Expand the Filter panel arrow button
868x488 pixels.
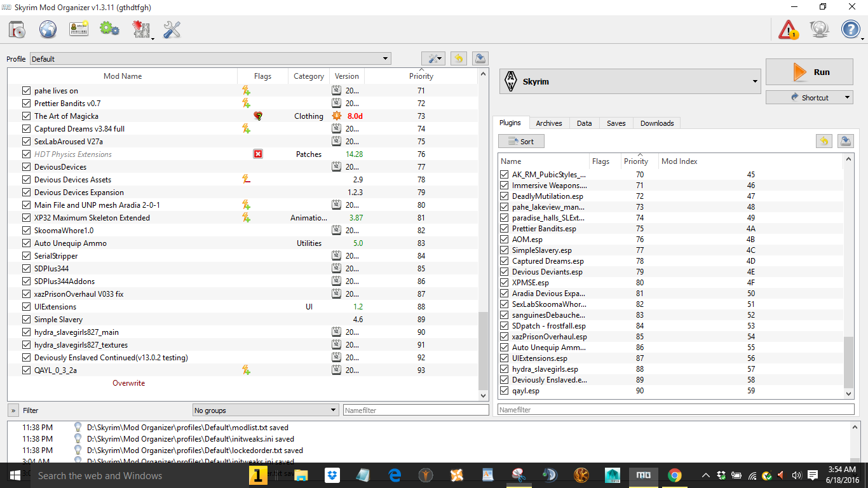(x=13, y=410)
